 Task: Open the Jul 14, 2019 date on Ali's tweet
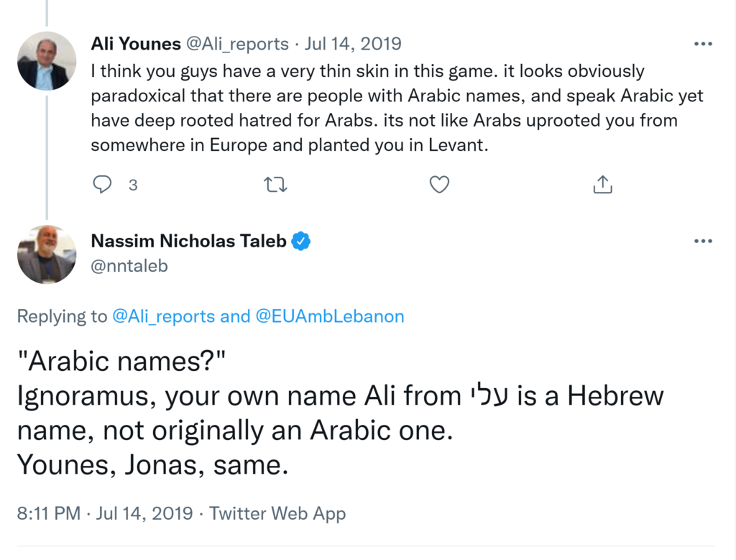click(x=353, y=44)
